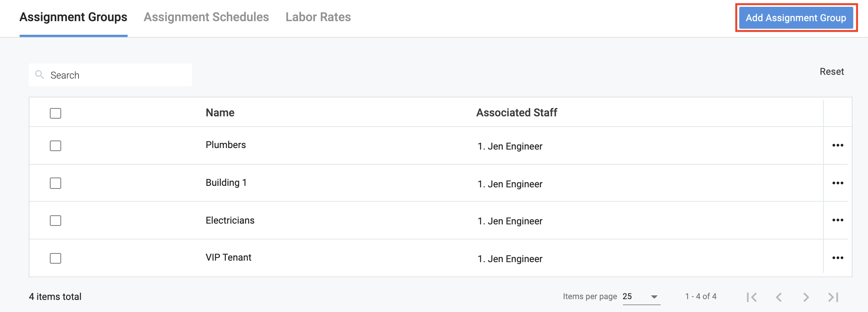This screenshot has width=868, height=312.
Task: Select the Assignment Groups tab
Action: pos(73,17)
